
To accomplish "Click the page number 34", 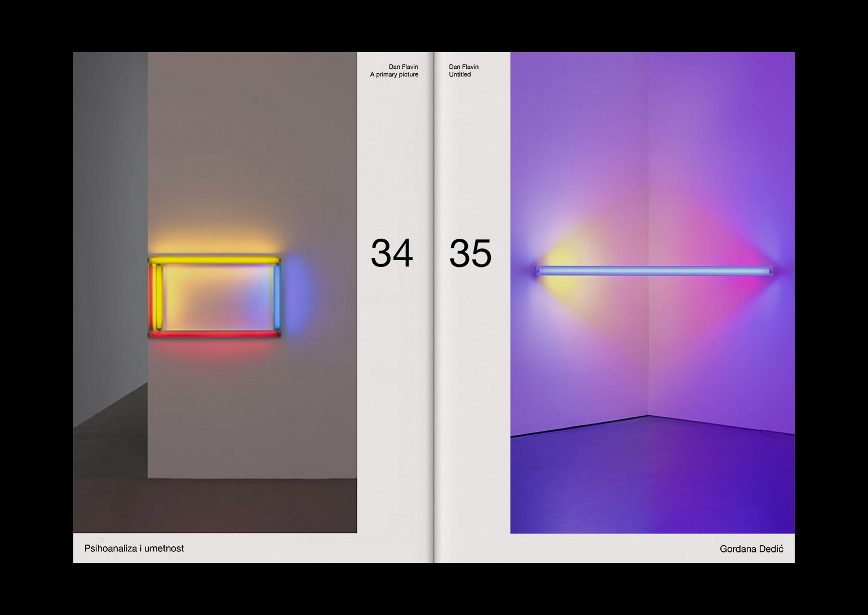I will click(x=392, y=253).
